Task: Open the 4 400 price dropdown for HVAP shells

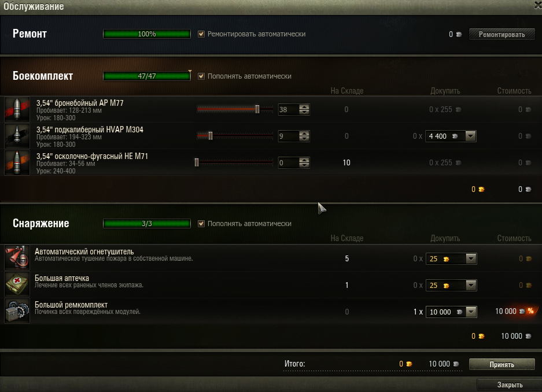Action: (451, 136)
